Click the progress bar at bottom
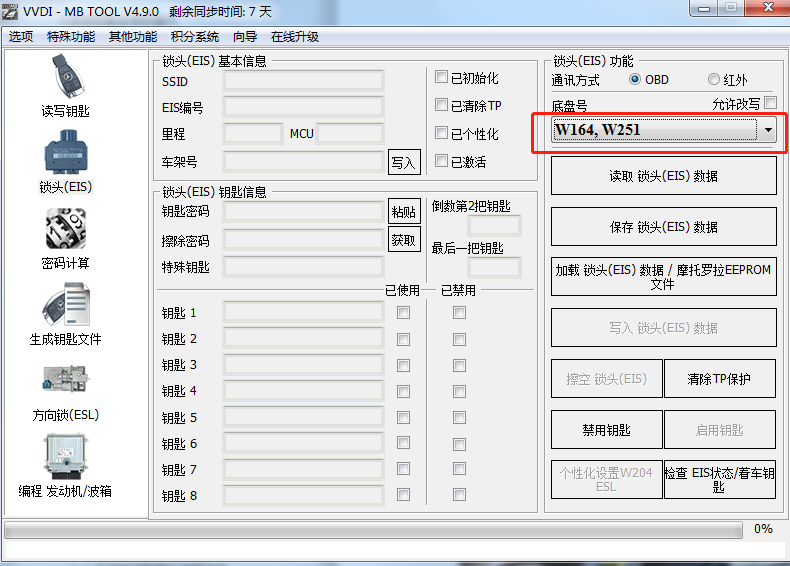This screenshot has width=790, height=566. tap(373, 530)
